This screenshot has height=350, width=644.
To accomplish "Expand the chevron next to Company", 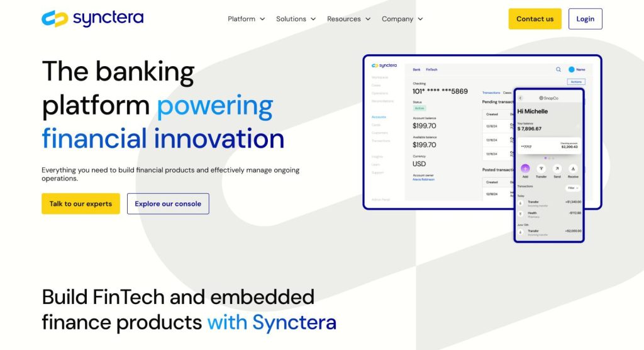I will click(420, 19).
